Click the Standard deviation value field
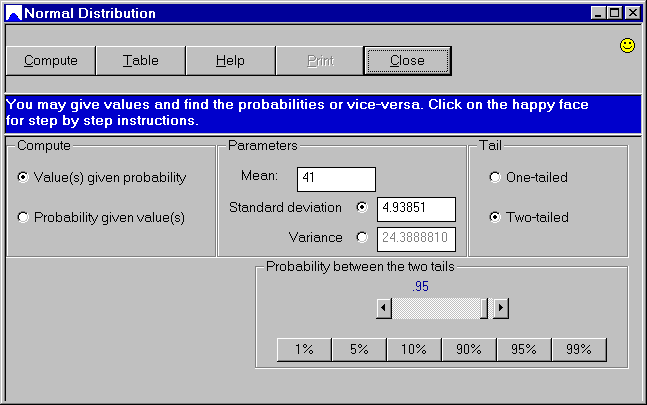This screenshot has width=647, height=405. (415, 209)
